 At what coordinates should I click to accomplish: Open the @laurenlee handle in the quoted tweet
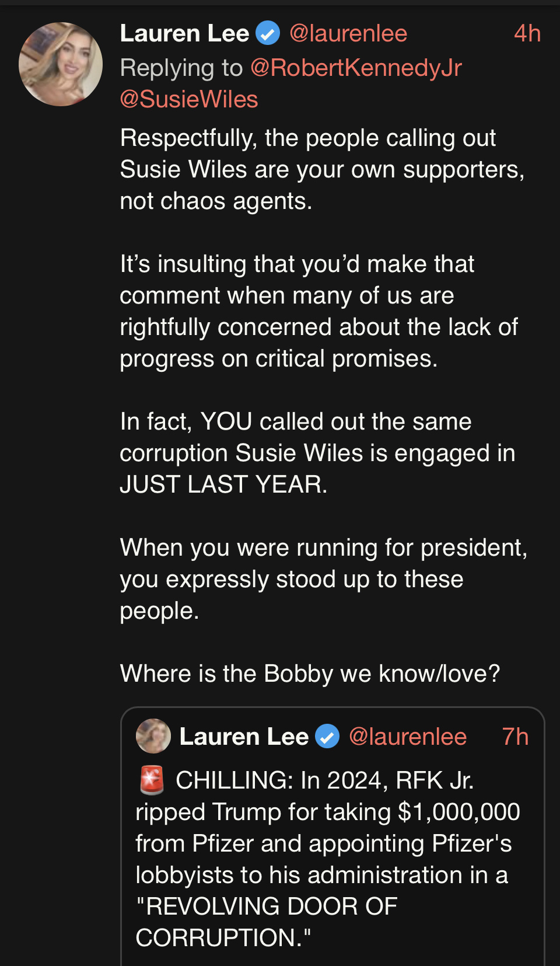click(408, 737)
